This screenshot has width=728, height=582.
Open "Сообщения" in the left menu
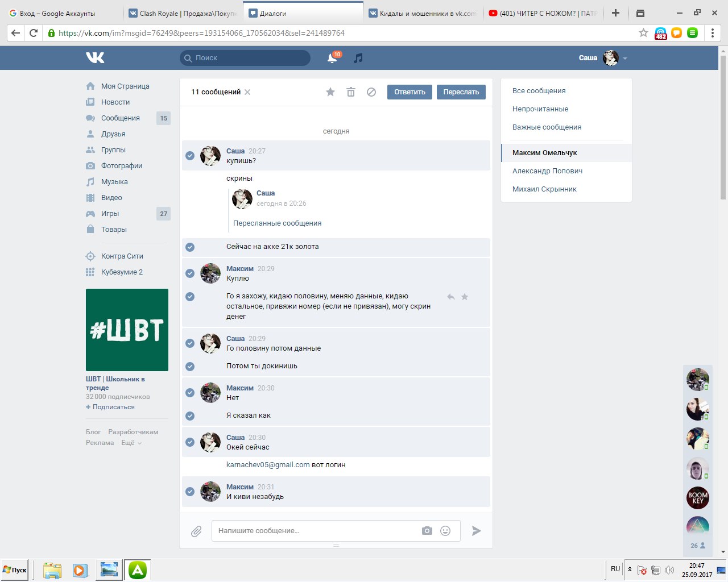click(120, 118)
